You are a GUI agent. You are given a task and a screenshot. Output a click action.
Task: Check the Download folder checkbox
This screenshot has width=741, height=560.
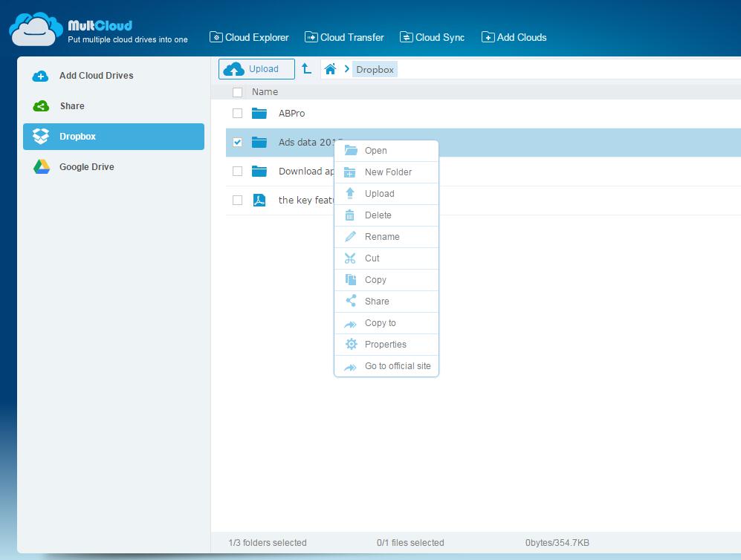coord(237,171)
